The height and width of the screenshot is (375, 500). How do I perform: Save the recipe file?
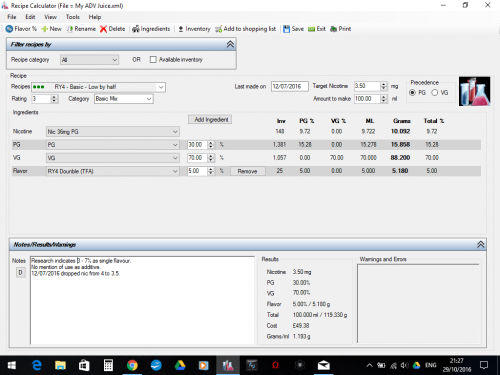(x=293, y=29)
